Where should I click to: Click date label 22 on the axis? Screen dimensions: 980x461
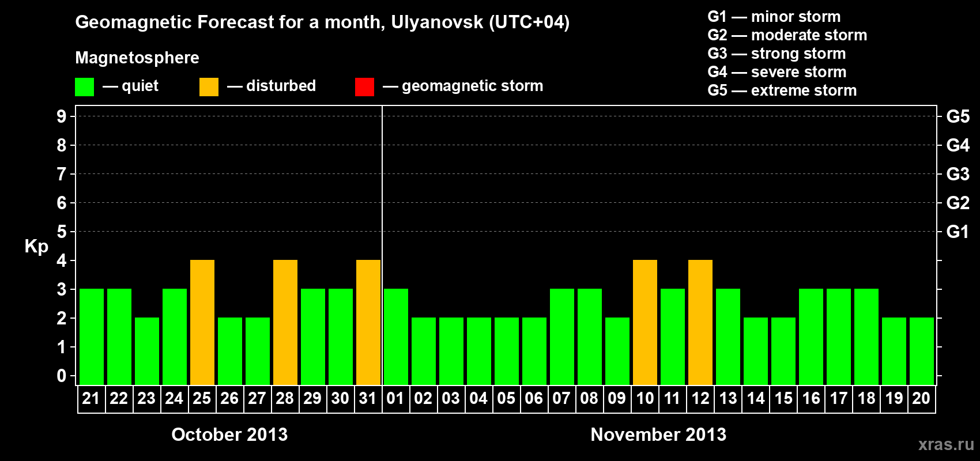point(119,398)
